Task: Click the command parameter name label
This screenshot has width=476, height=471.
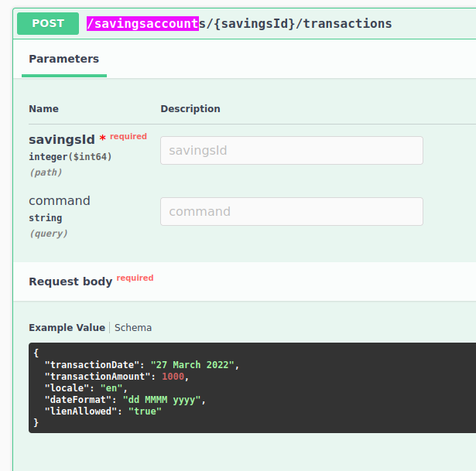Action: coord(60,200)
